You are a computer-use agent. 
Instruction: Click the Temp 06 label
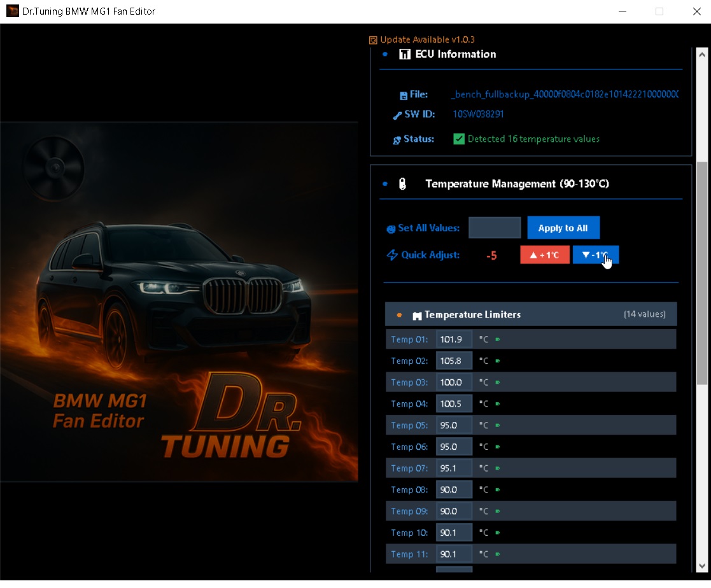409,447
